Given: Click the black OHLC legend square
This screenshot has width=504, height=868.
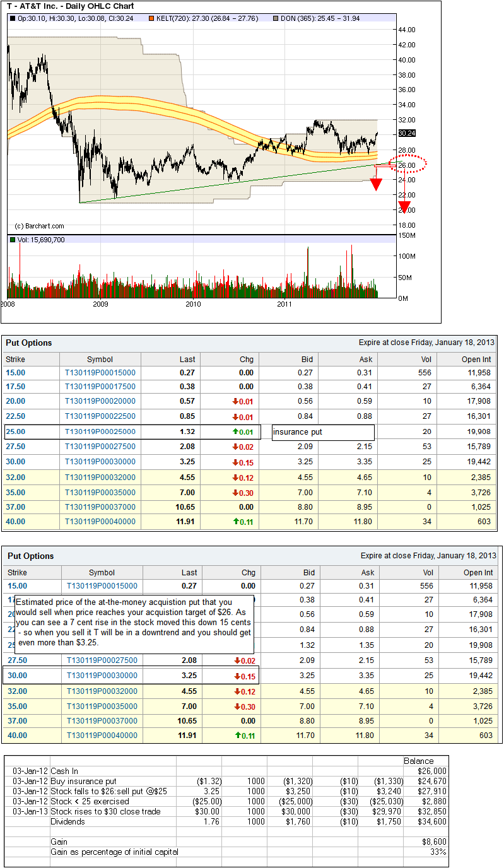Looking at the screenshot, I should 13,19.
